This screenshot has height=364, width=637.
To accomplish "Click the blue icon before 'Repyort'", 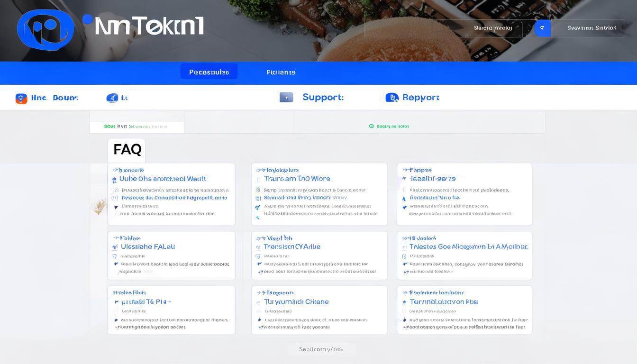I will [391, 97].
